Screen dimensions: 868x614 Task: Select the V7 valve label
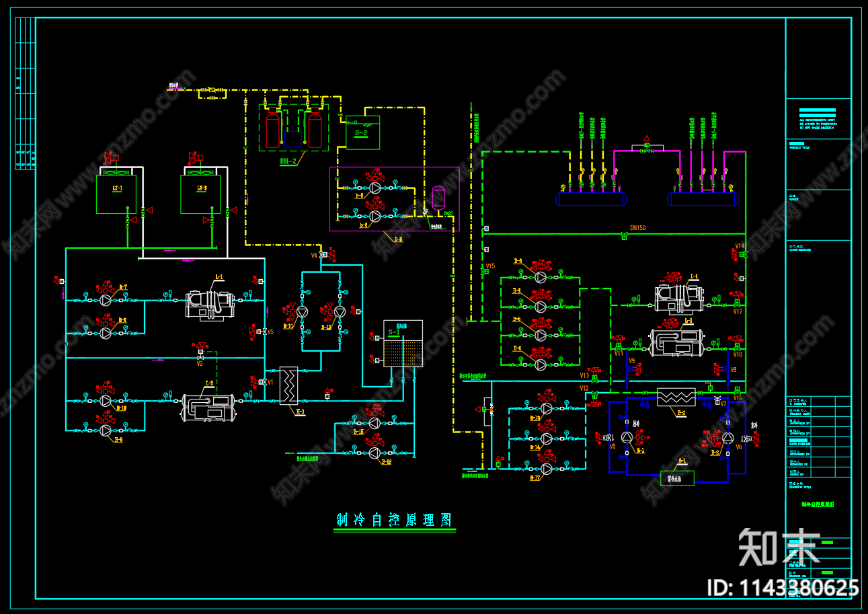pos(723,404)
